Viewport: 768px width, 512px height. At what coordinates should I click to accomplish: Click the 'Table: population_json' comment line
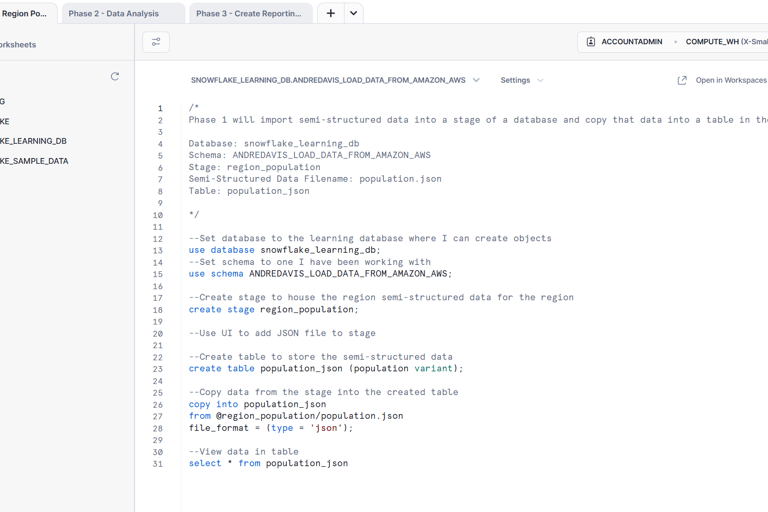pyautogui.click(x=249, y=191)
